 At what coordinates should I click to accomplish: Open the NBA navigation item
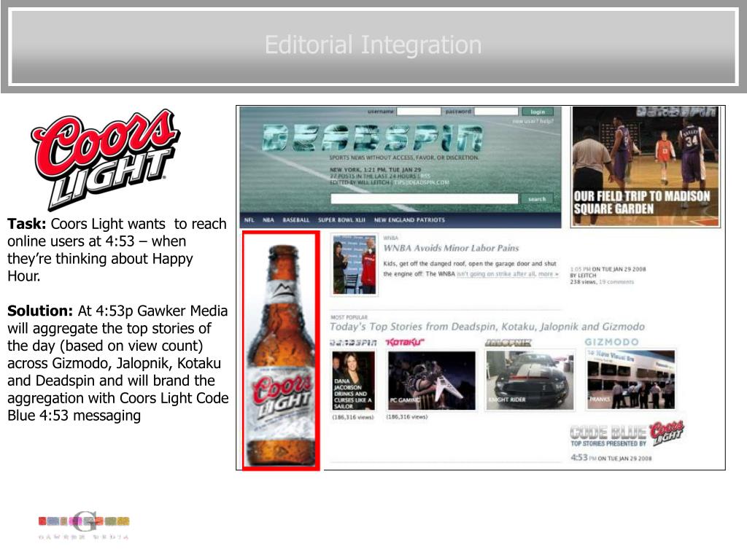point(268,220)
